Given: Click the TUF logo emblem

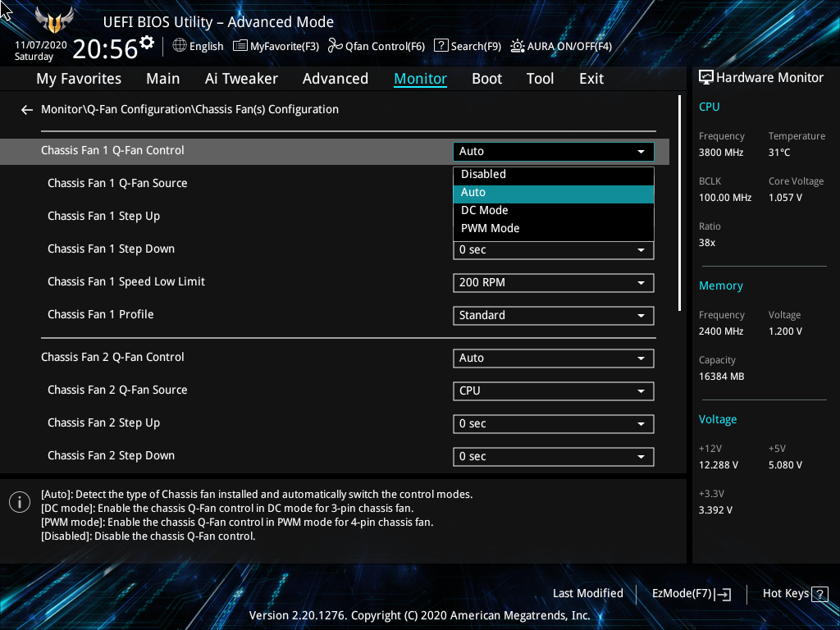Looking at the screenshot, I should (54, 21).
